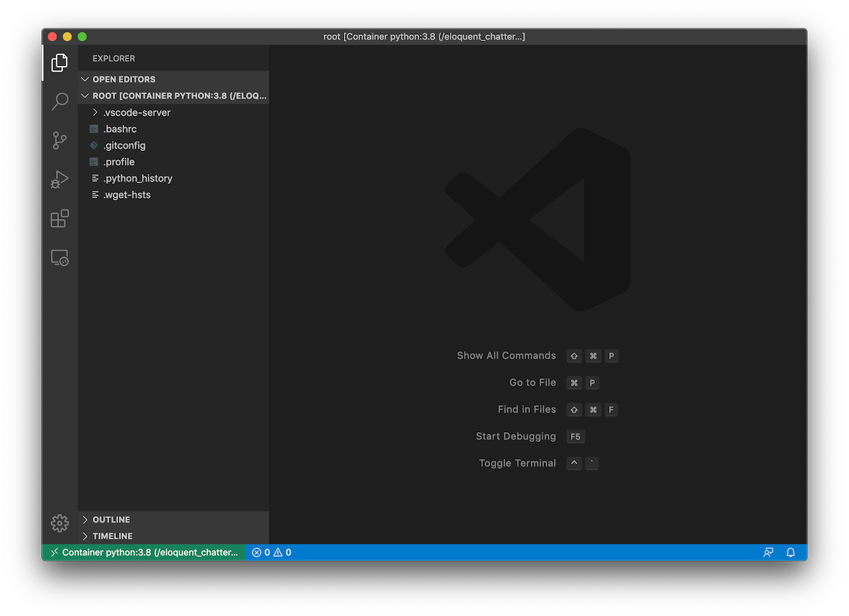
Task: Open notifications via the bell icon
Action: [790, 552]
